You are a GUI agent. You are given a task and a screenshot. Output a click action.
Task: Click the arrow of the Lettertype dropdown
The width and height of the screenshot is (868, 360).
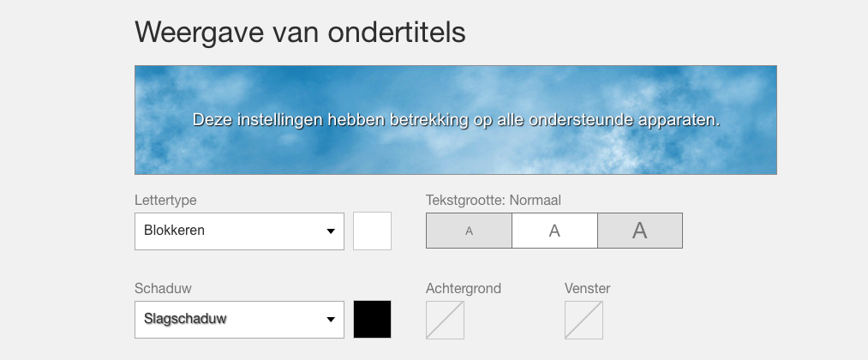pyautogui.click(x=331, y=231)
